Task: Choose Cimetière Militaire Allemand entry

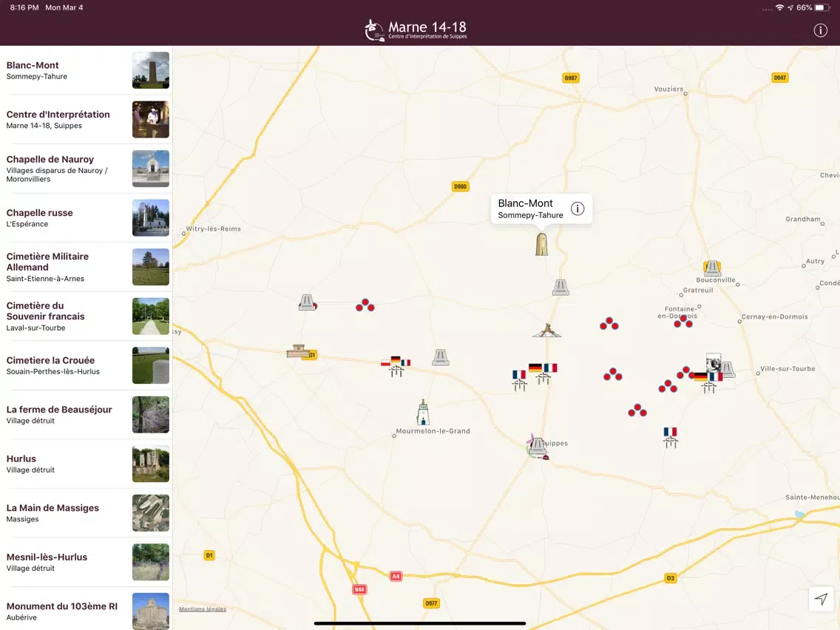Action: pyautogui.click(x=86, y=267)
